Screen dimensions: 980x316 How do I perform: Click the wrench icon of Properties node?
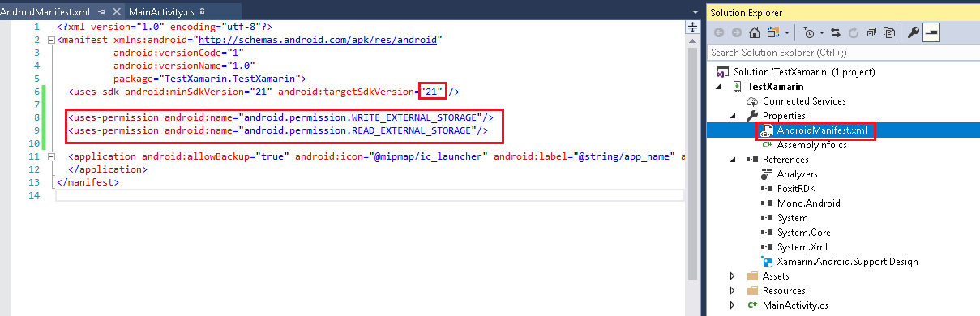coord(752,116)
